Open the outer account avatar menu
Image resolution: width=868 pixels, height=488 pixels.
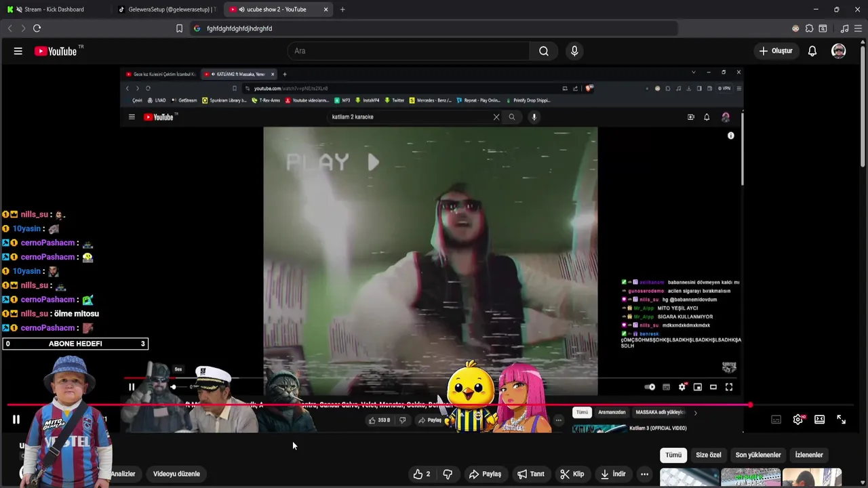click(x=839, y=51)
